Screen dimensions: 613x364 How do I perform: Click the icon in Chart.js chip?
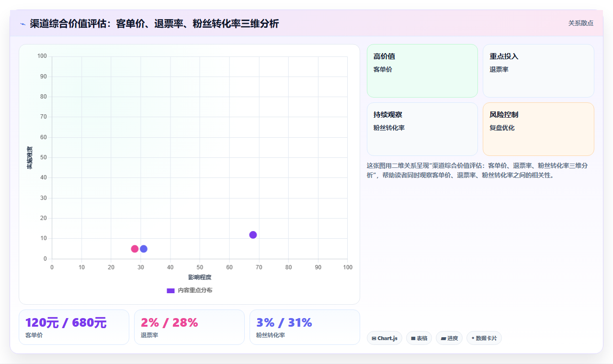coord(374,339)
